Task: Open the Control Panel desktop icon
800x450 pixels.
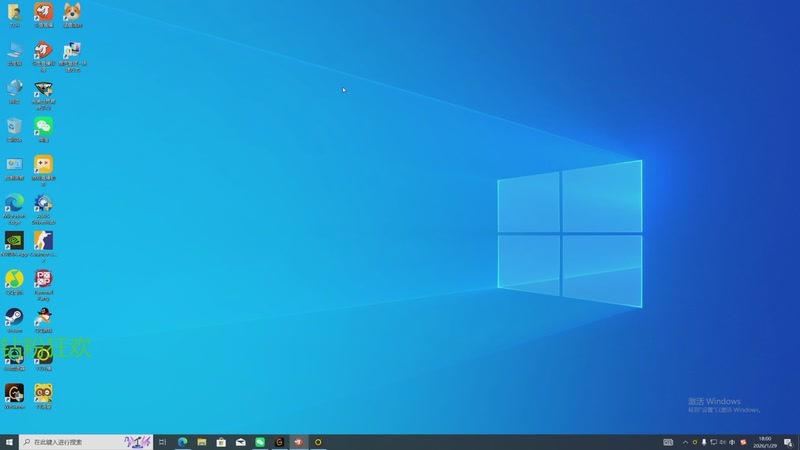Action: (14, 168)
